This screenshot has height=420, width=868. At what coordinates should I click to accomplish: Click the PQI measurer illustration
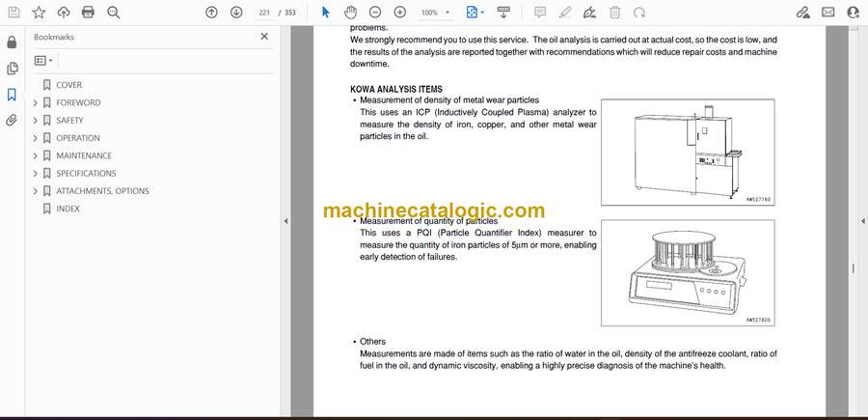688,272
